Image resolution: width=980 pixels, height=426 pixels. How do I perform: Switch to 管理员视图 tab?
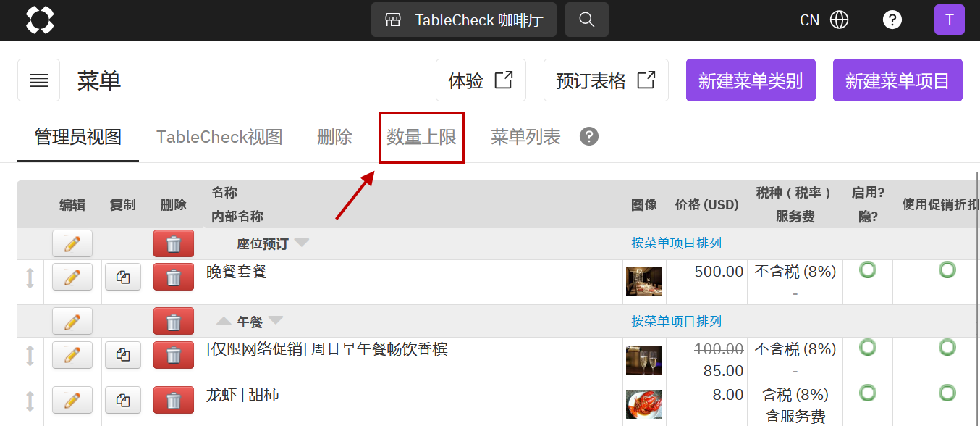[x=78, y=137]
